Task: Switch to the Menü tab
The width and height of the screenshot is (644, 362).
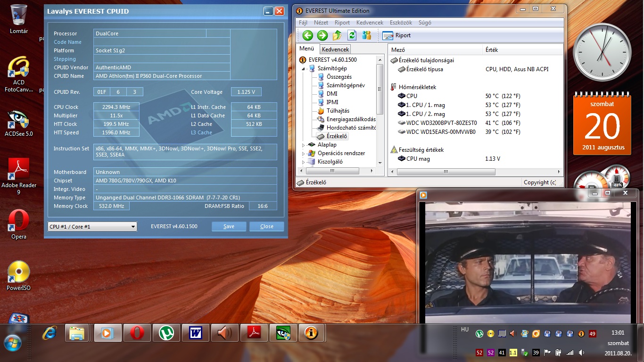Action: [306, 49]
